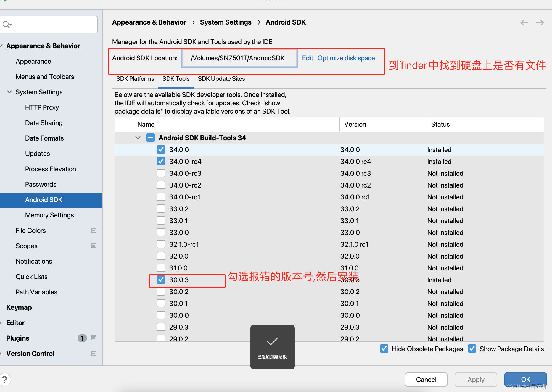Check the 29.0.3 checkbox
552x392 pixels.
pos(161,327)
